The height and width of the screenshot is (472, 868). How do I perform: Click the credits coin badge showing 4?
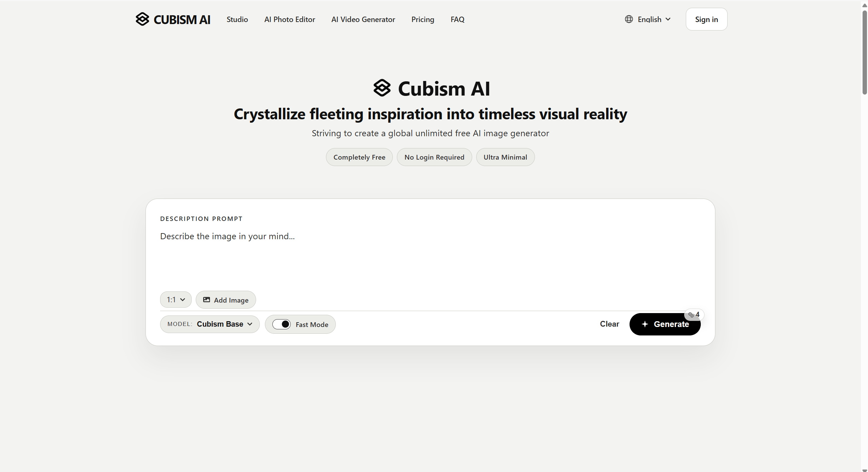pyautogui.click(x=694, y=315)
